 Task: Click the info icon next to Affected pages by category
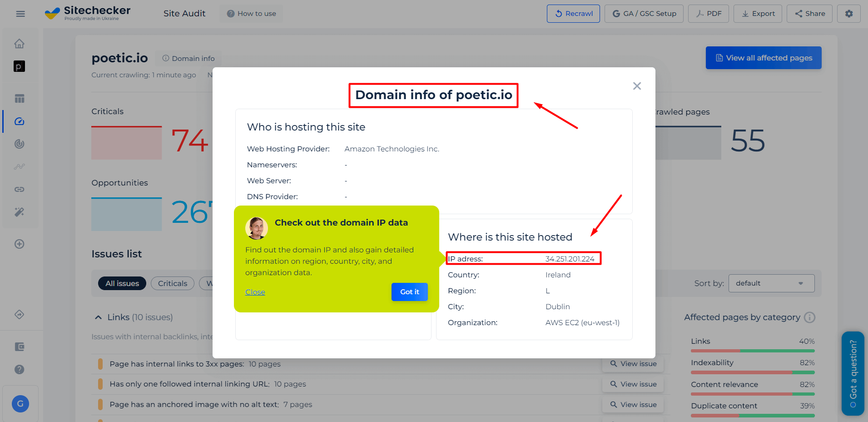pyautogui.click(x=809, y=317)
